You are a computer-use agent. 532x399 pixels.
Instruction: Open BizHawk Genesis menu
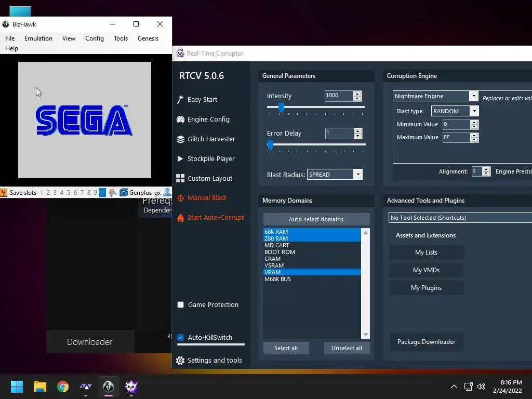pos(148,38)
